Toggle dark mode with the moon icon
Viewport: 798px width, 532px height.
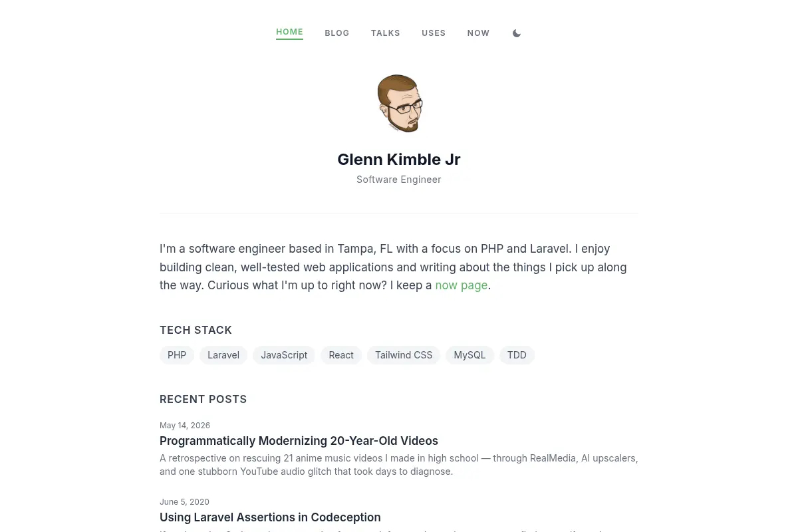(517, 33)
